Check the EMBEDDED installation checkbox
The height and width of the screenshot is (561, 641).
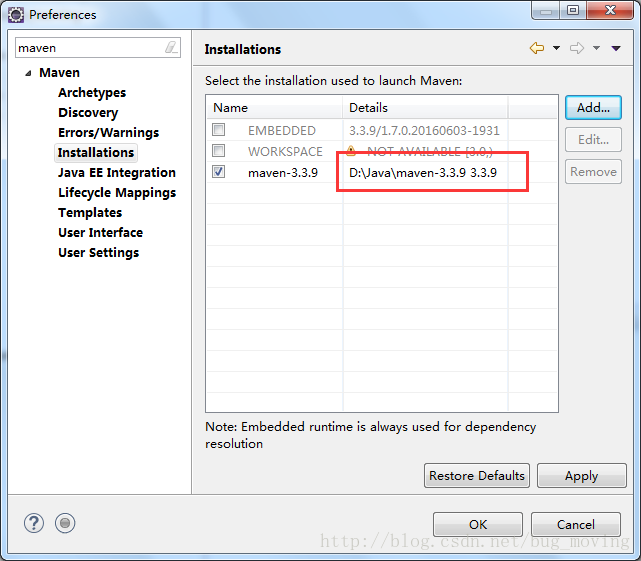[218, 130]
